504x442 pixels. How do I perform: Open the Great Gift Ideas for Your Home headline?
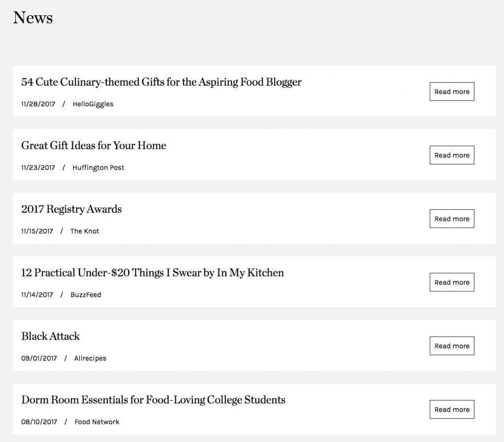coord(94,146)
